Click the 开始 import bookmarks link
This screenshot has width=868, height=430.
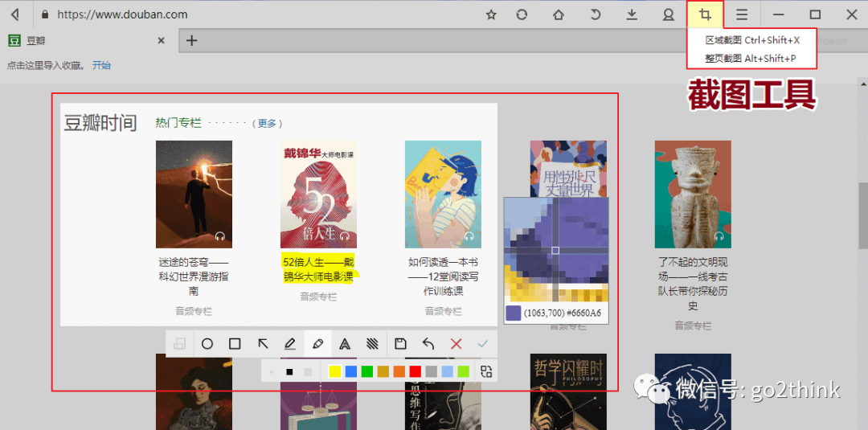click(x=101, y=65)
